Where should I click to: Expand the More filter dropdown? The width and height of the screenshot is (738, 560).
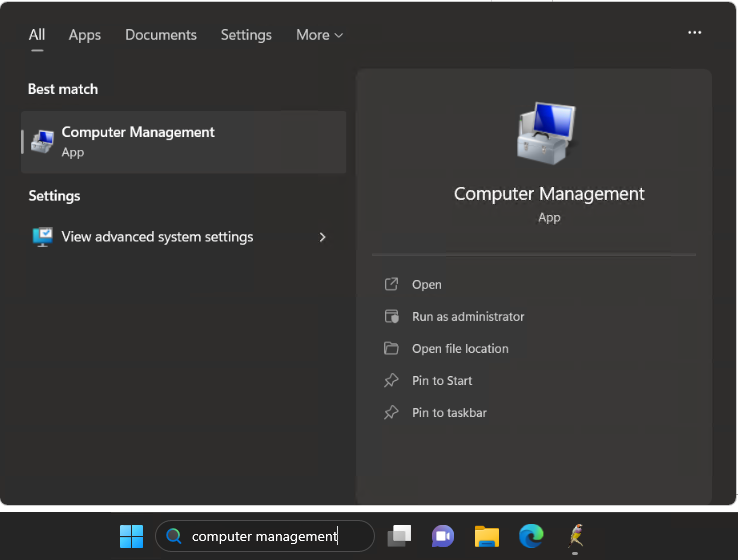pos(320,35)
